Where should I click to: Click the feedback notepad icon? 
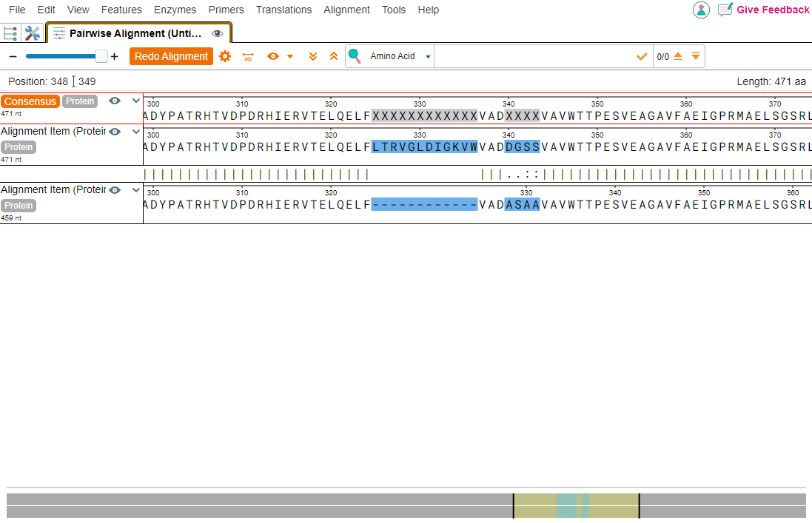click(x=725, y=10)
